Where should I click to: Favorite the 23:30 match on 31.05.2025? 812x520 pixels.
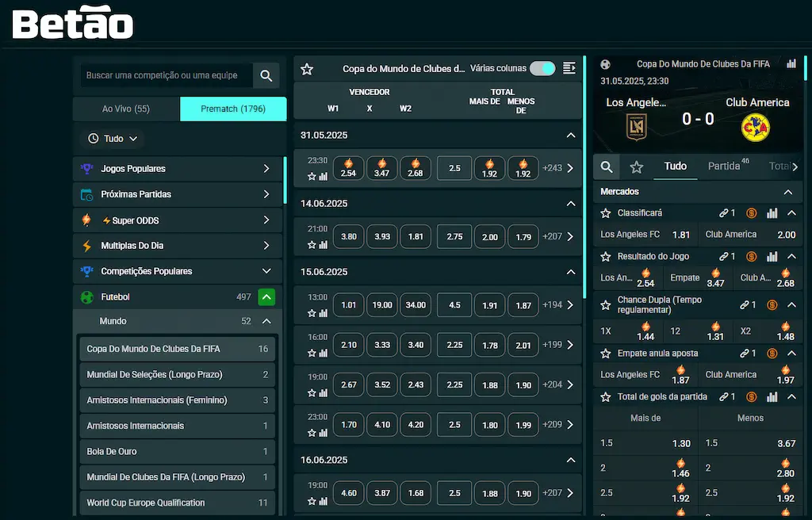coord(312,177)
